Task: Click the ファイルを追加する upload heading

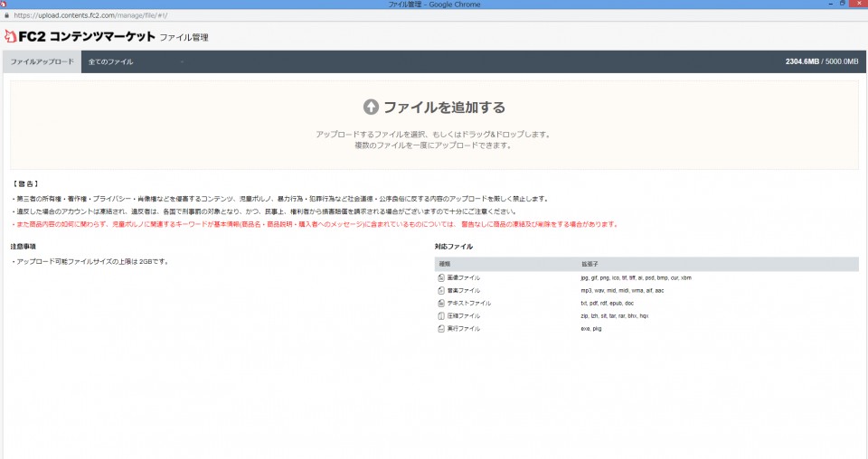Action: (443, 108)
